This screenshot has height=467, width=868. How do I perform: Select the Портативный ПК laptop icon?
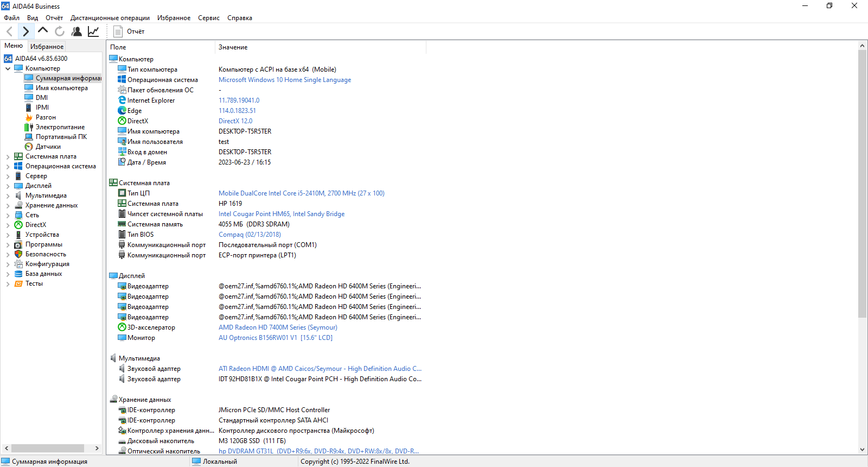29,137
